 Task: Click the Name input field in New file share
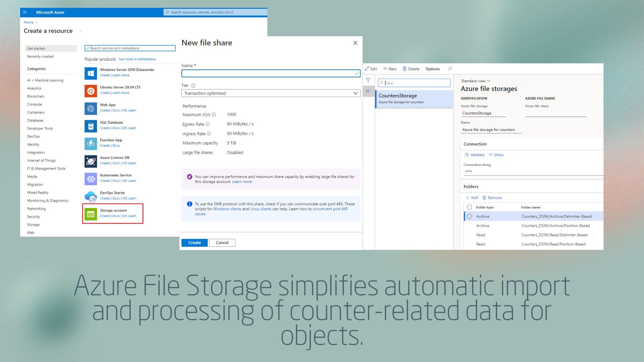pos(270,73)
